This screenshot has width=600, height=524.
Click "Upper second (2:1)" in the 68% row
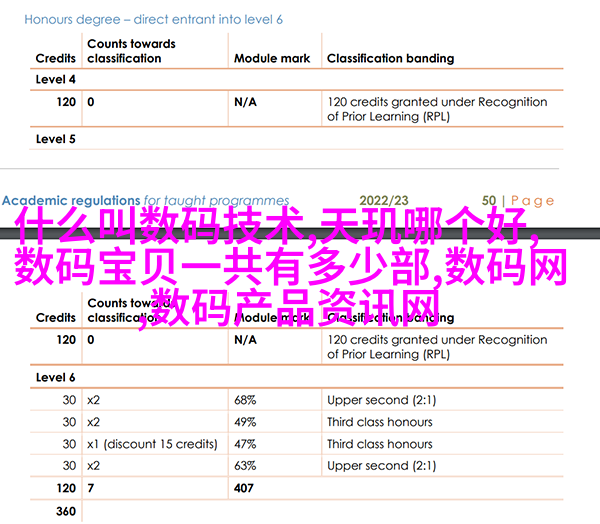[x=382, y=400]
